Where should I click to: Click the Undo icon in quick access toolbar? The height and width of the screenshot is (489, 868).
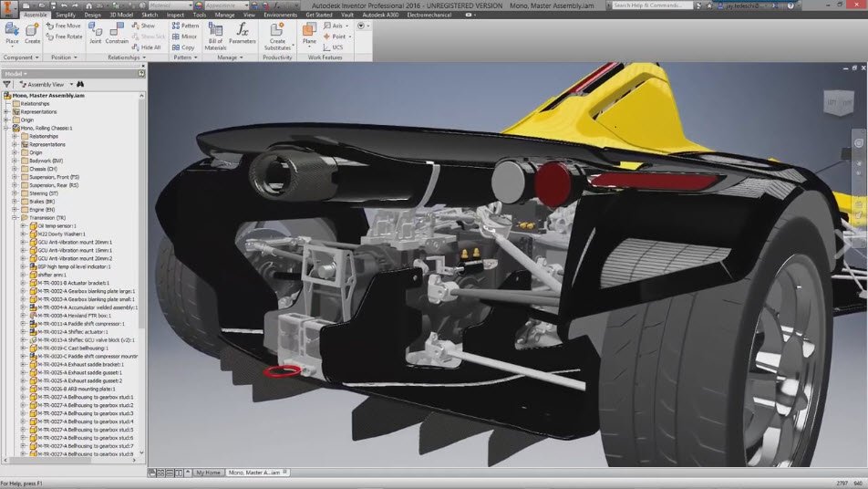coord(64,5)
